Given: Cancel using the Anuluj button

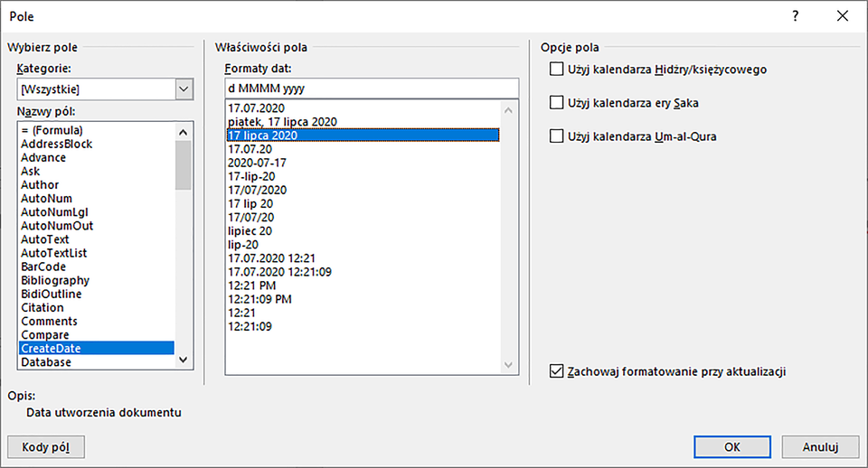Looking at the screenshot, I should coord(819,446).
